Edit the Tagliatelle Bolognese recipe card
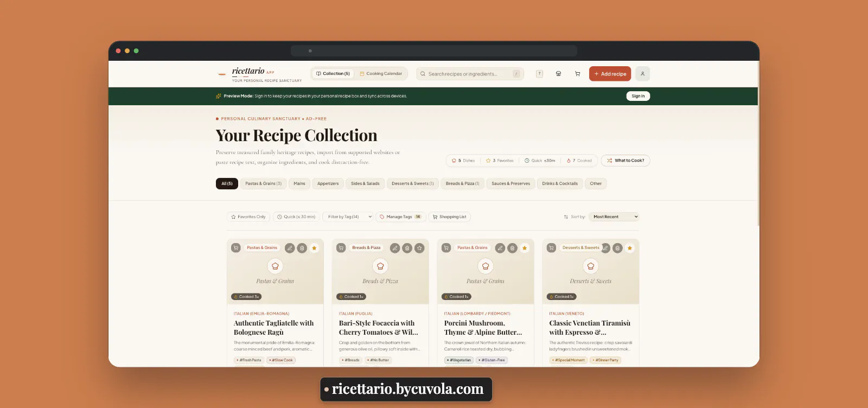Image resolution: width=868 pixels, height=408 pixels. pos(290,248)
